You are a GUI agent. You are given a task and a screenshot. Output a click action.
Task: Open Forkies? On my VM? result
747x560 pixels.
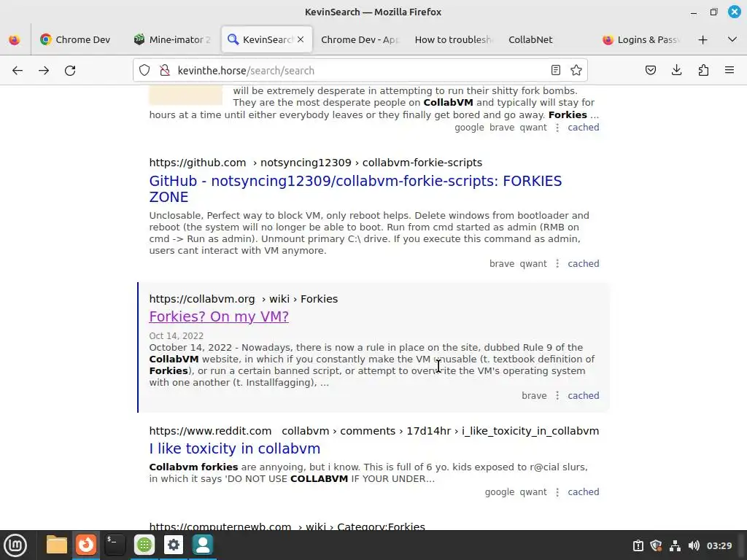(219, 316)
